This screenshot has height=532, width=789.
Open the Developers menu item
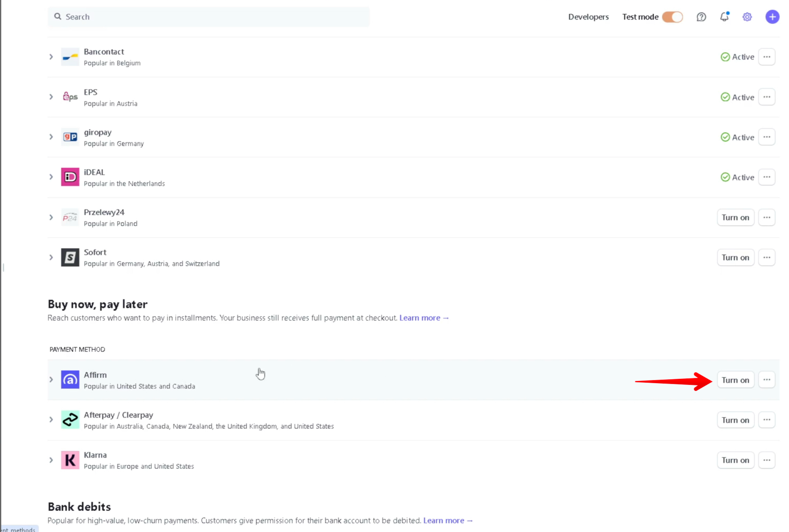588,17
